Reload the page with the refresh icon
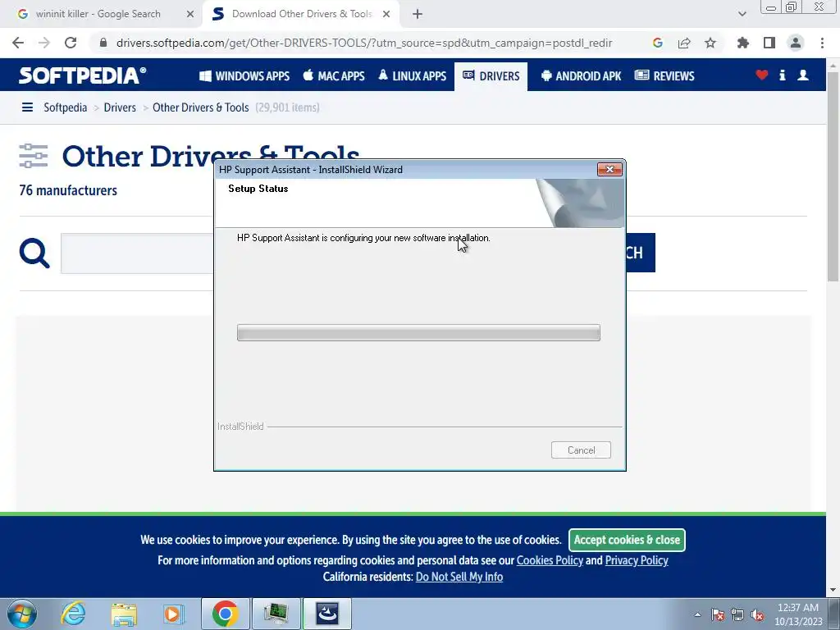This screenshot has height=630, width=840. [71, 43]
